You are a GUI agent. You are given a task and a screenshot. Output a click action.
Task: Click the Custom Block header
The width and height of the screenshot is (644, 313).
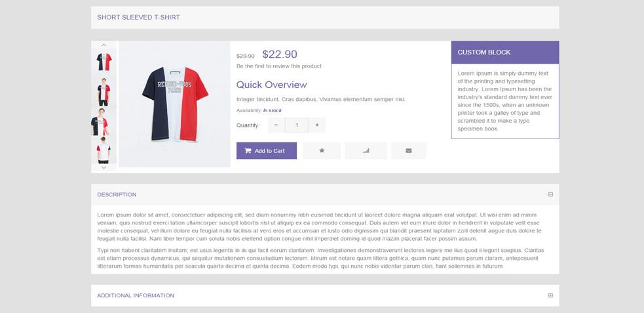click(505, 52)
